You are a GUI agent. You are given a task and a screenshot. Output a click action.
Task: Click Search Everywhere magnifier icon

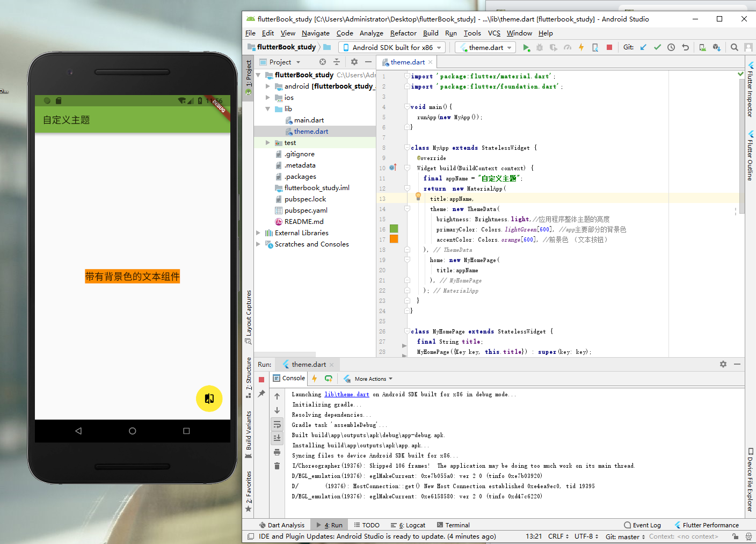pos(735,47)
